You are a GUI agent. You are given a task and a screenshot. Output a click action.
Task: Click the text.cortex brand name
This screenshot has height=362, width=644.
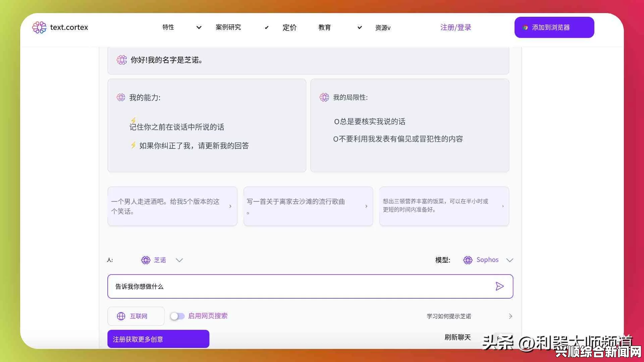click(x=69, y=27)
